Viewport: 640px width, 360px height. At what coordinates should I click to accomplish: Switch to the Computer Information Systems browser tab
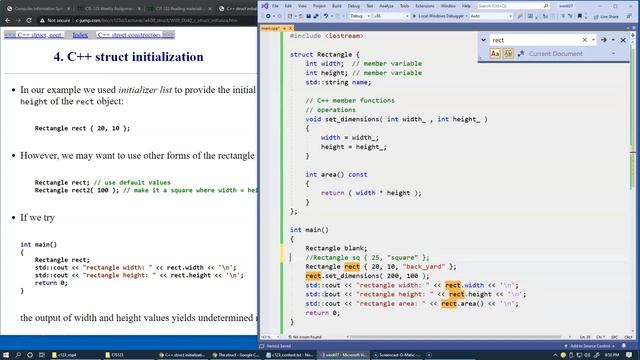(x=38, y=8)
